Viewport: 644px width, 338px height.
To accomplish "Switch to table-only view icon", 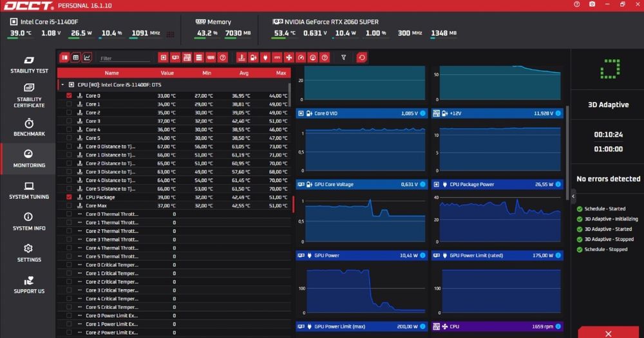I will 75,58.
